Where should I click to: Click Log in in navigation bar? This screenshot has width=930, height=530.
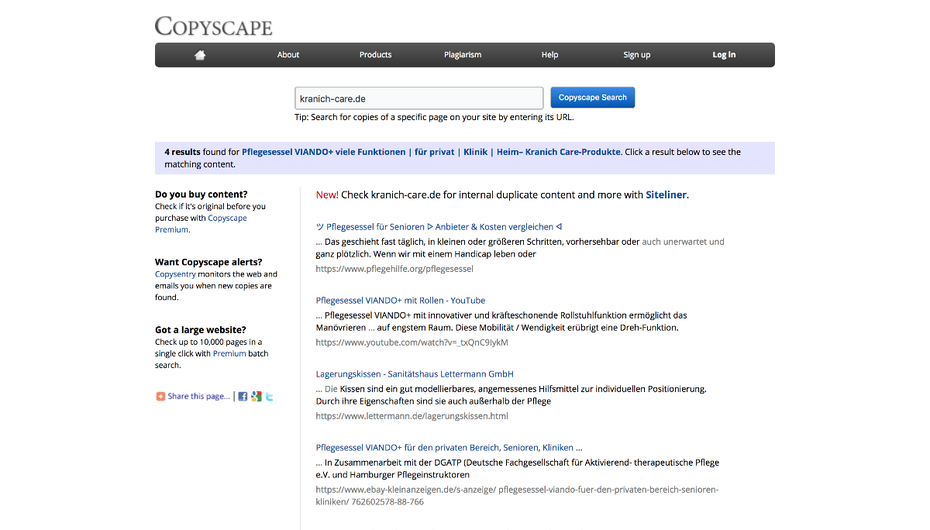(724, 55)
